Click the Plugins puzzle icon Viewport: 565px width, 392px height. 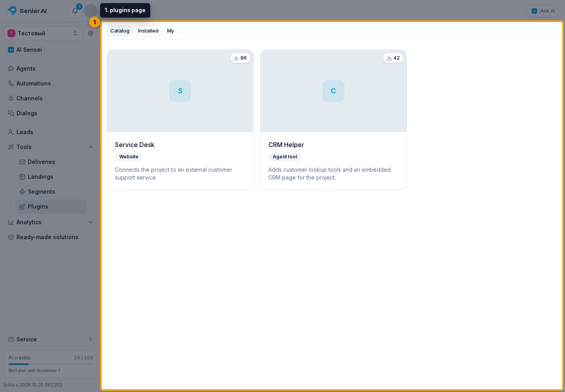[22, 207]
